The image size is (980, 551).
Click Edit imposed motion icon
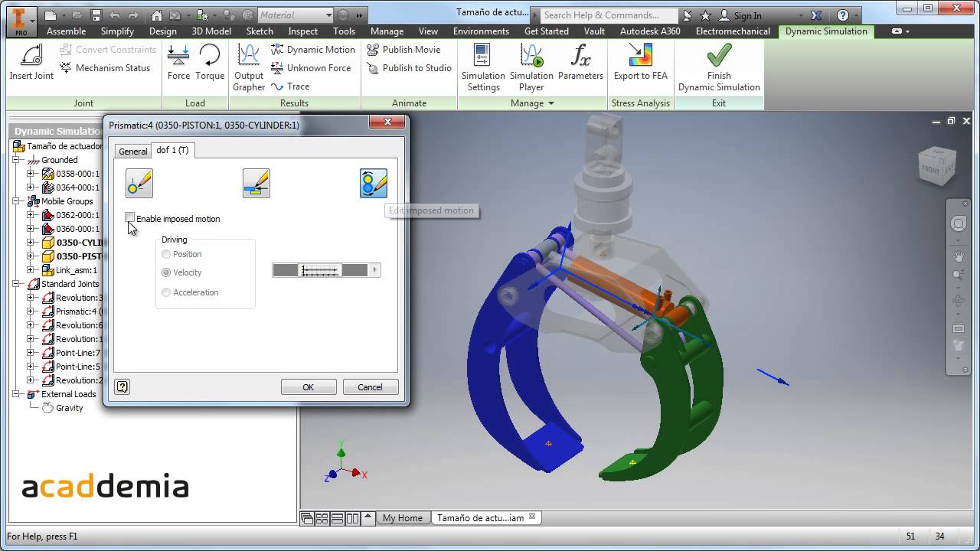[x=374, y=184]
